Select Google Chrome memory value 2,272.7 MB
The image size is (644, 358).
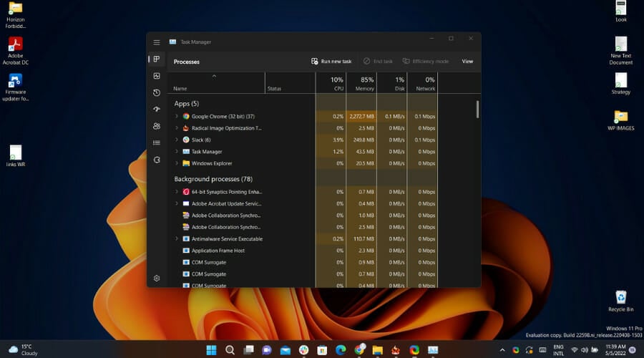tap(361, 117)
